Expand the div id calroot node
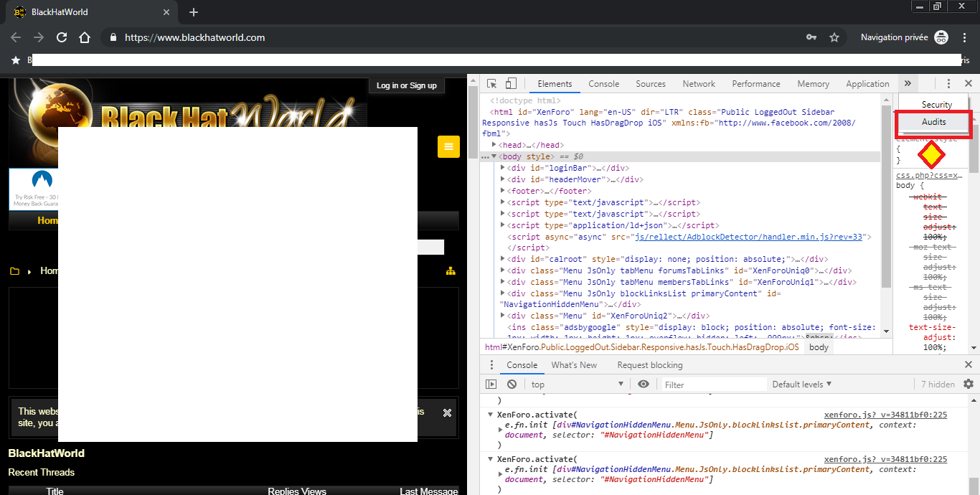Screen dimensions: 980x495 coord(503,259)
